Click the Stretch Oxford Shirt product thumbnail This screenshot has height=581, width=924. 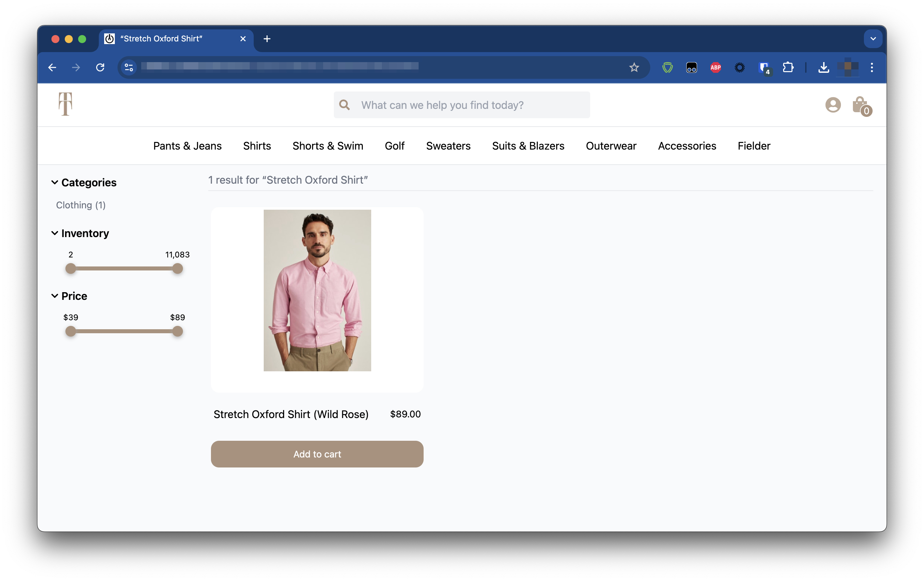[x=317, y=290]
